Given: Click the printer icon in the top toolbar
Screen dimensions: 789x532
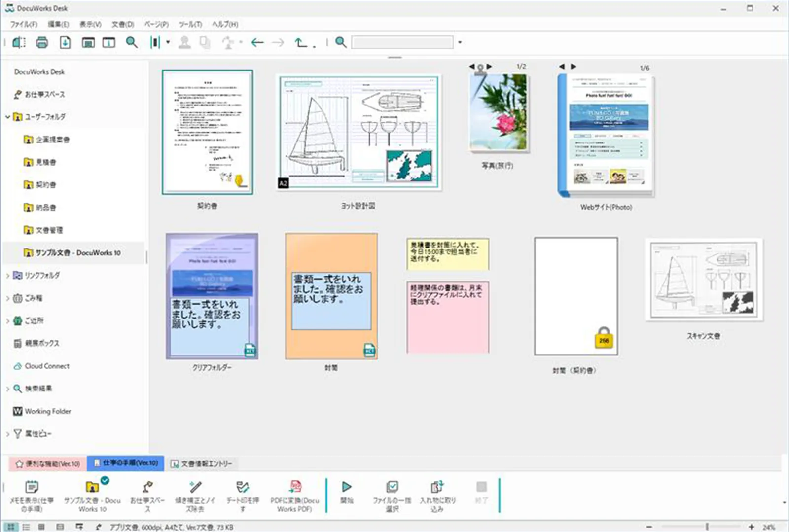Looking at the screenshot, I should point(42,42).
